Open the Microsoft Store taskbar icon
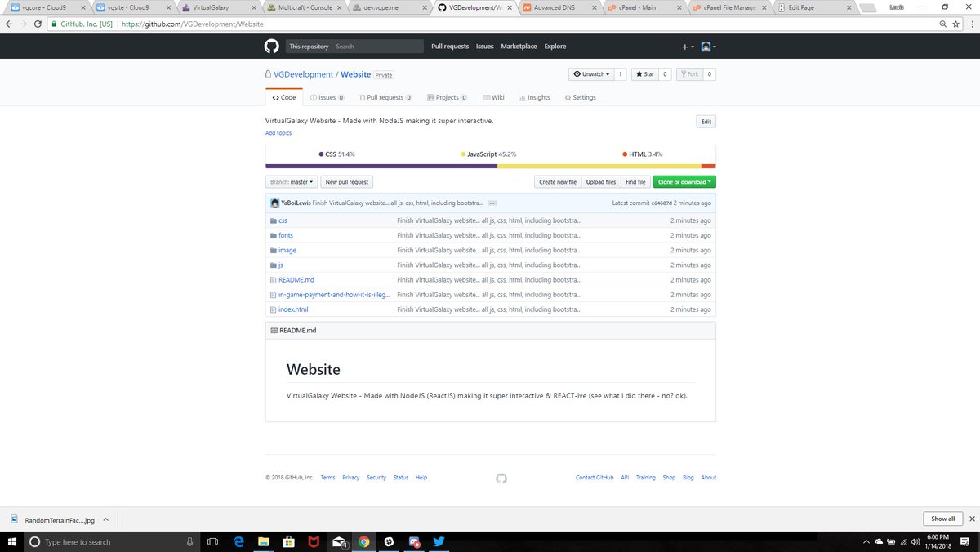Viewport: 980px width, 552px height. (x=288, y=541)
